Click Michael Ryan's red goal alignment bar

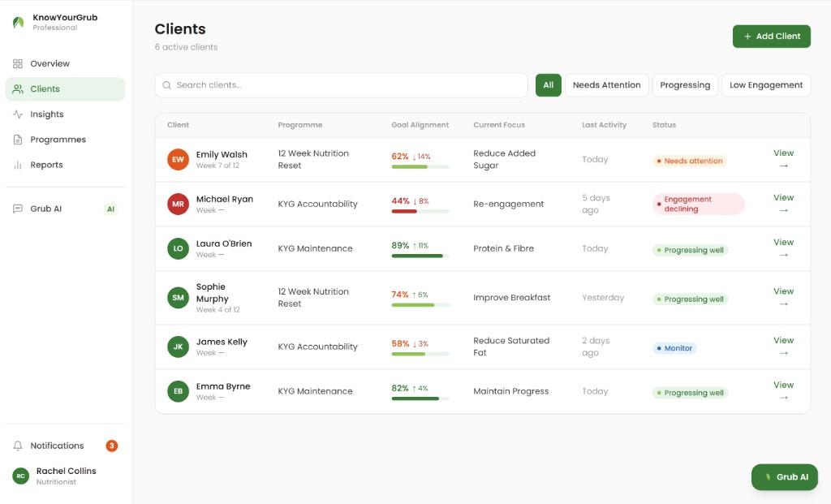coord(420,212)
